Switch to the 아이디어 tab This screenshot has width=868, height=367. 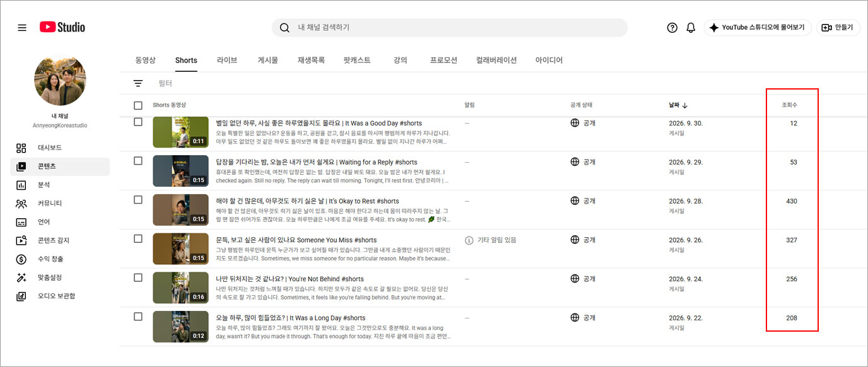549,61
